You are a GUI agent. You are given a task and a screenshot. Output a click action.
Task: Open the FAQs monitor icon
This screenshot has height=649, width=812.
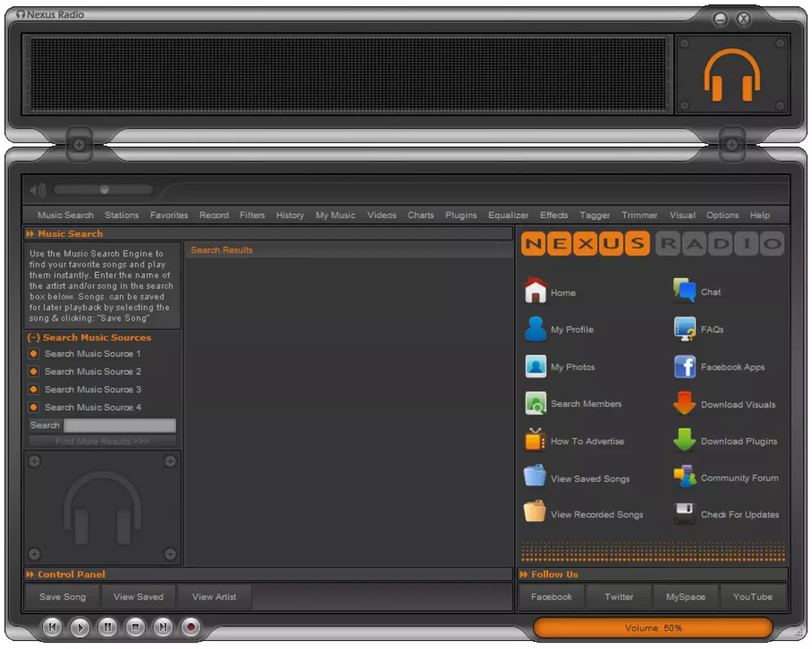click(x=685, y=329)
